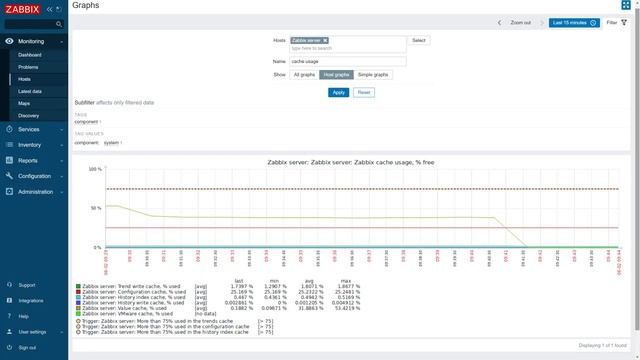The image size is (640, 360).
Task: Click Zoom out time control
Action: tap(520, 23)
